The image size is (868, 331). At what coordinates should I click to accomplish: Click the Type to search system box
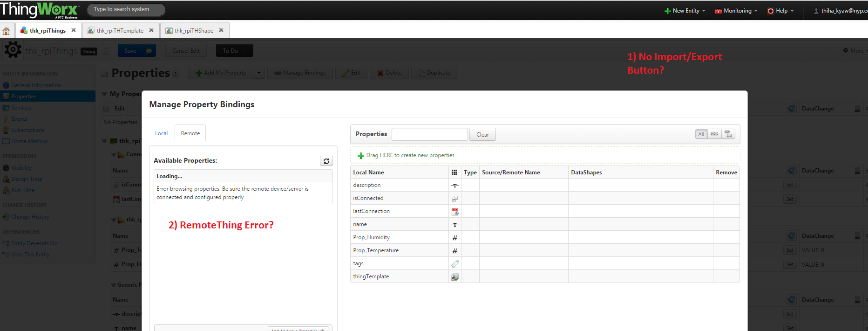126,9
